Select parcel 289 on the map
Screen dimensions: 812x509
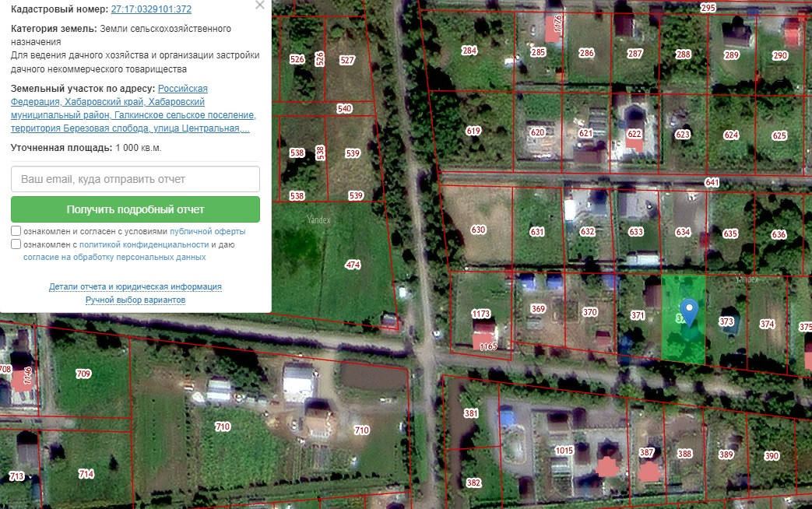point(731,55)
